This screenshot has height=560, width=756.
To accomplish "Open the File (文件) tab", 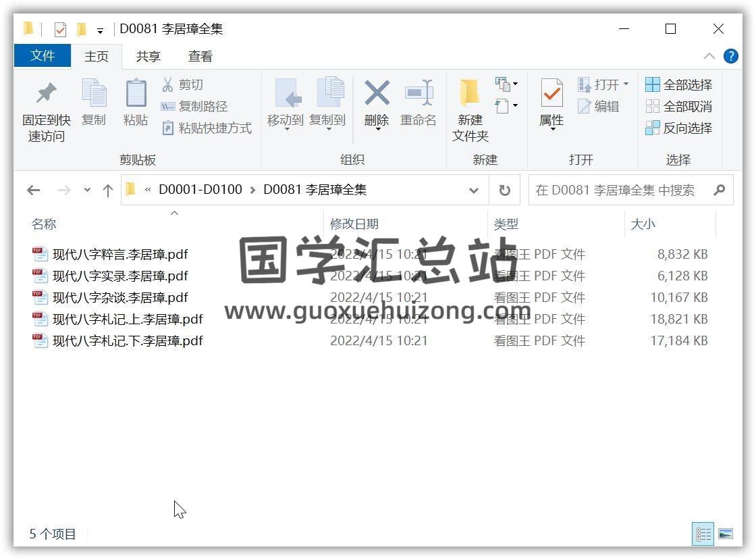I will point(43,56).
